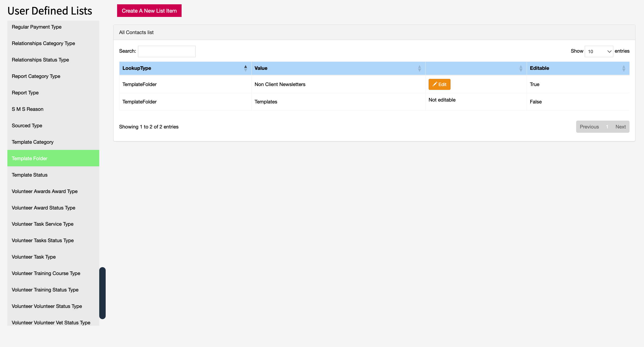Open Report Type list
Image resolution: width=644 pixels, height=347 pixels.
(53, 93)
